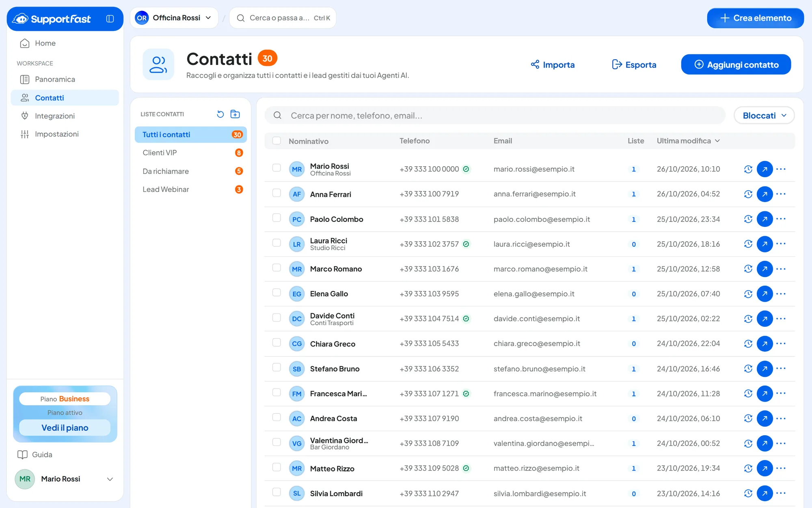812x508 pixels.
Task: Open the Integrazioni section
Action: click(65, 116)
